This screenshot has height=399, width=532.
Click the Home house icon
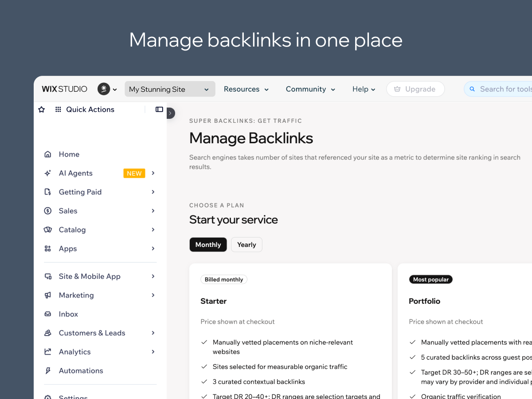point(48,154)
